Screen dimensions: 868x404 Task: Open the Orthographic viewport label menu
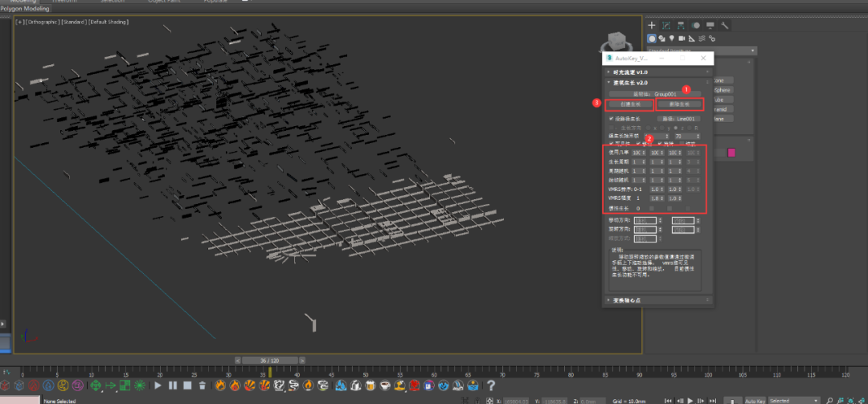coord(42,22)
